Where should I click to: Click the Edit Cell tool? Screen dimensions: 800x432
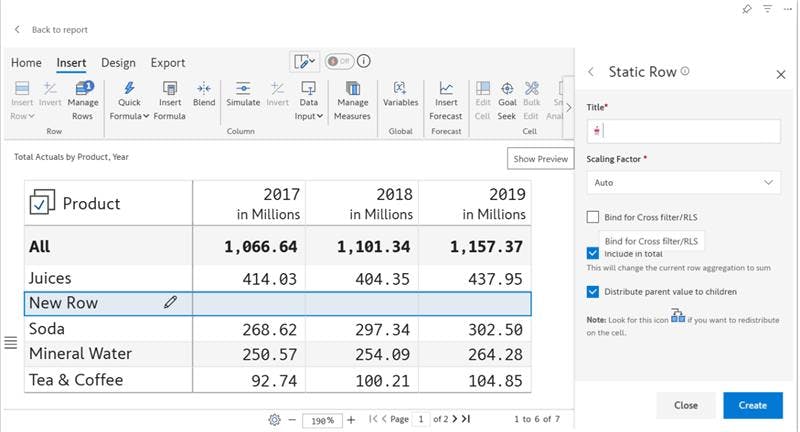pos(482,101)
